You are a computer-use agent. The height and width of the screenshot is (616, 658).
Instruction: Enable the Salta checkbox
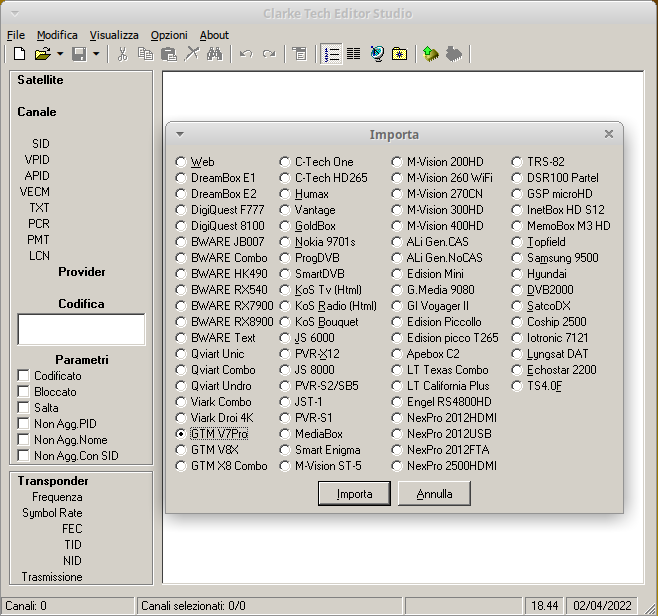(x=24, y=407)
